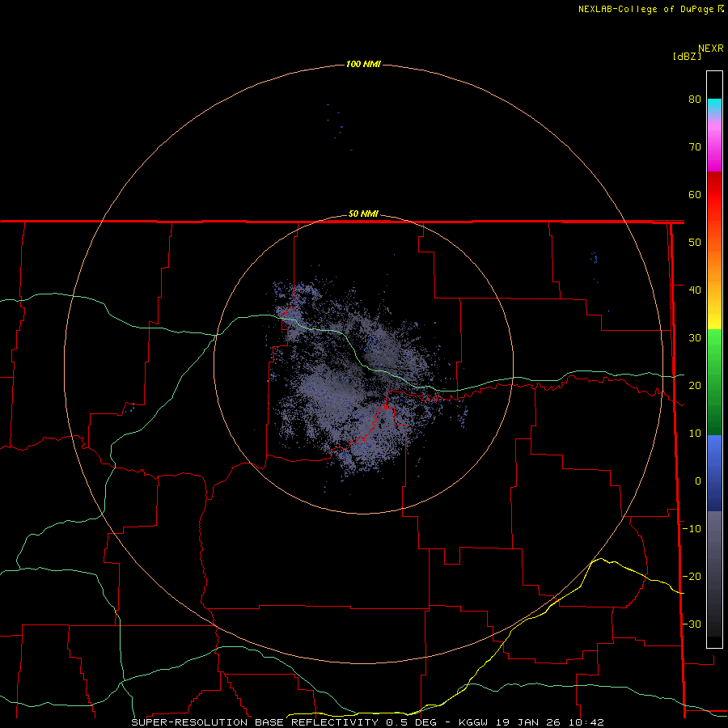Click the NEXR label above the color scale
This screenshot has height=728, width=728.
point(711,49)
